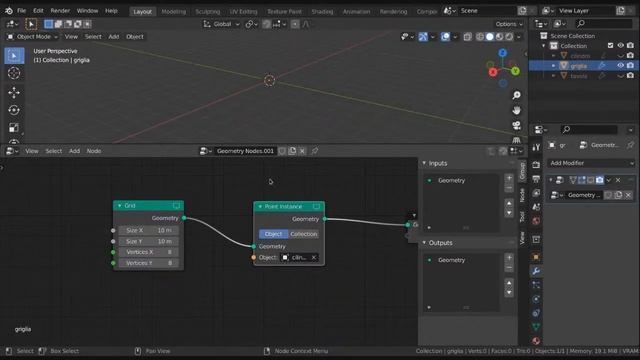
Task: Pin the Geometry Nodes.001 node tree
Action: click(x=315, y=151)
